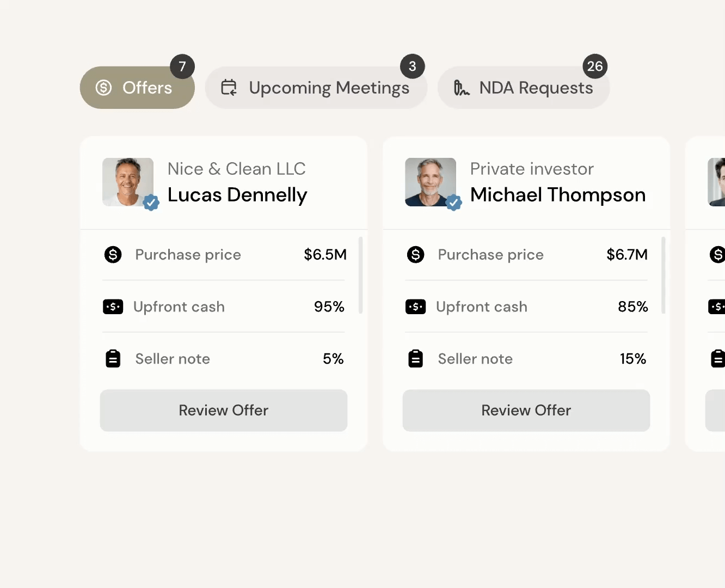Image resolution: width=725 pixels, height=588 pixels.
Task: Open the NDA Requests tab
Action: (x=523, y=88)
